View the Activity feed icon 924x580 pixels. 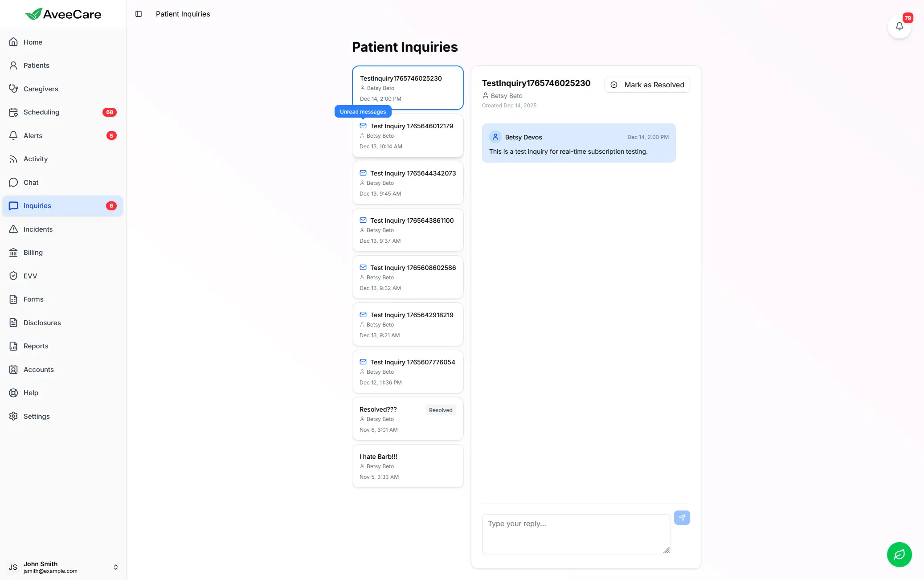14,159
